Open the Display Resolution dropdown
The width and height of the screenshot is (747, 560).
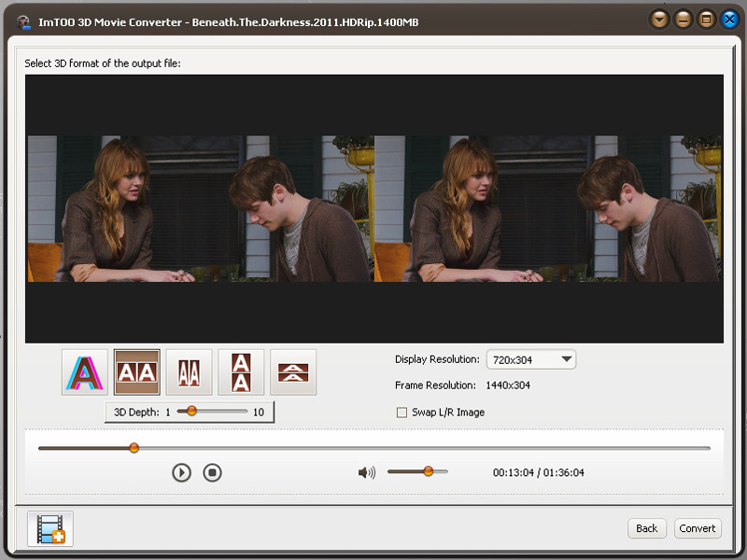[x=531, y=359]
